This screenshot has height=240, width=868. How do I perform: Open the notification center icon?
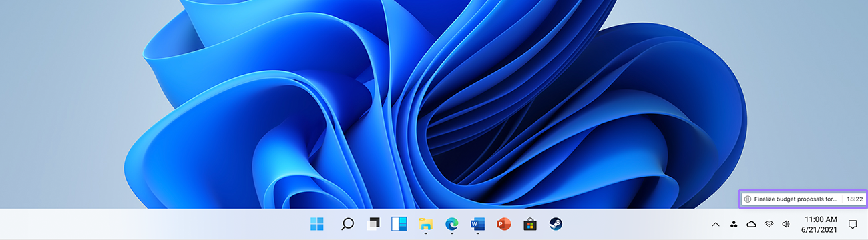[x=853, y=225]
